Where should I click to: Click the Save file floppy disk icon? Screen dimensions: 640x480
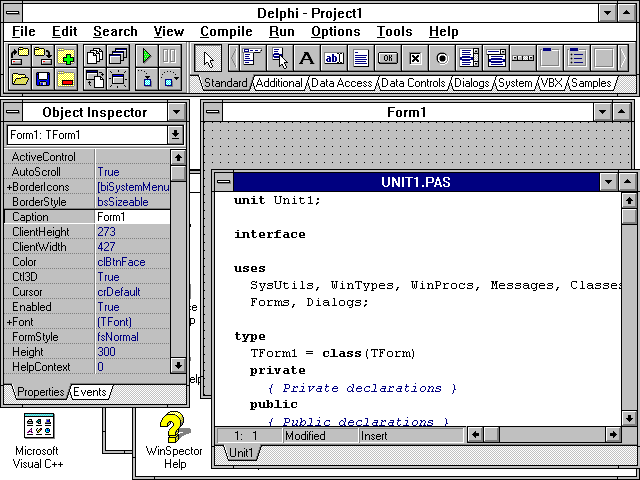(x=43, y=79)
